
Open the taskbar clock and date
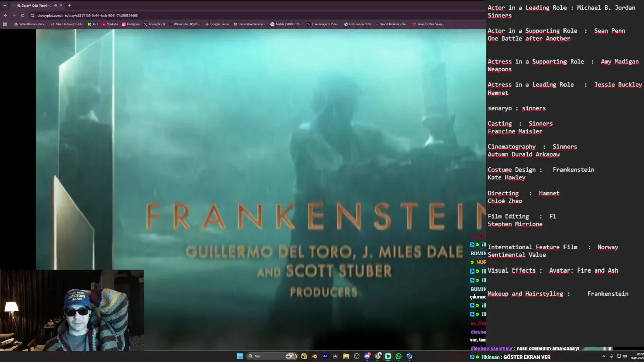tap(637, 356)
